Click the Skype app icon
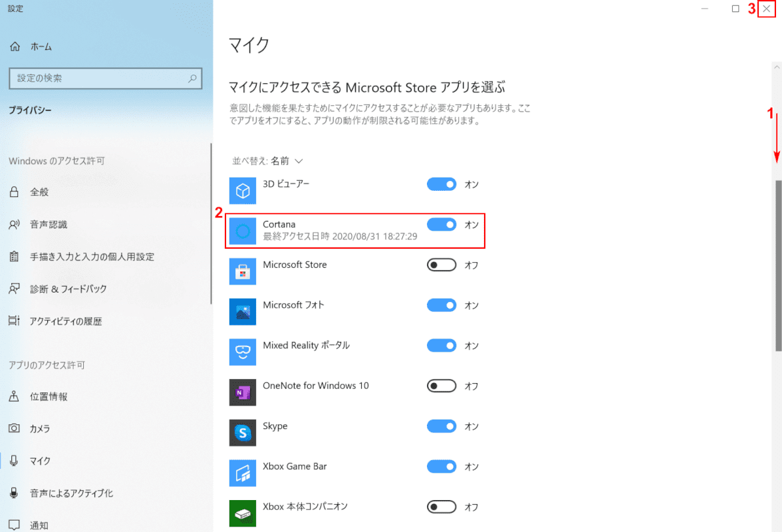Image resolution: width=782 pixels, height=532 pixels. pos(242,433)
